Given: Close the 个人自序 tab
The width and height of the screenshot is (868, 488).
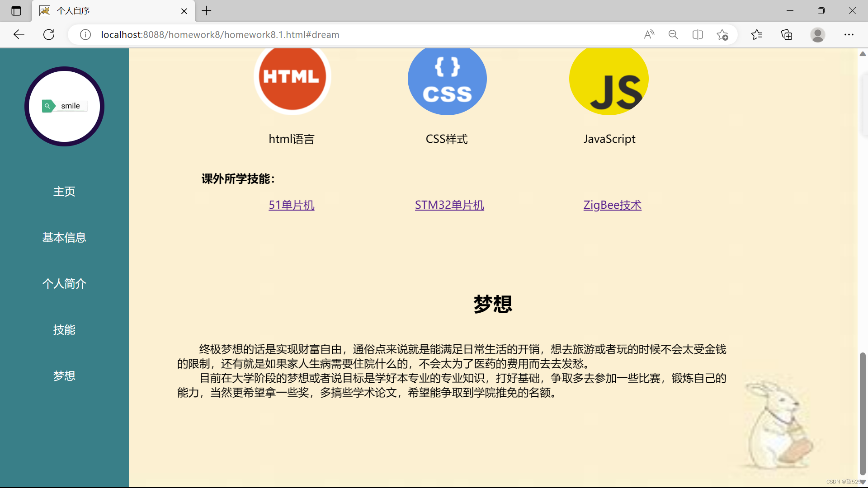Looking at the screenshot, I should point(184,11).
